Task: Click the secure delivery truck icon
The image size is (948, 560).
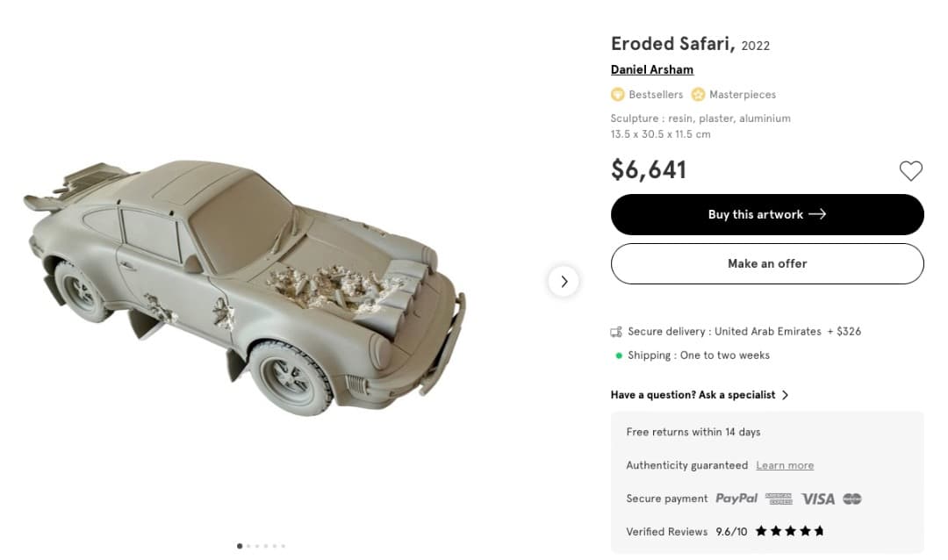Action: tap(615, 332)
